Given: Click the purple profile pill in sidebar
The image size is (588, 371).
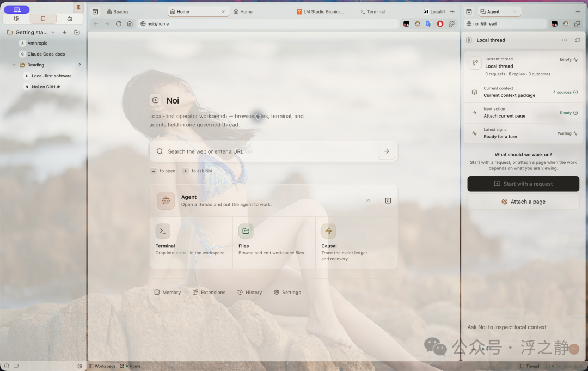Looking at the screenshot, I should click(16, 9).
